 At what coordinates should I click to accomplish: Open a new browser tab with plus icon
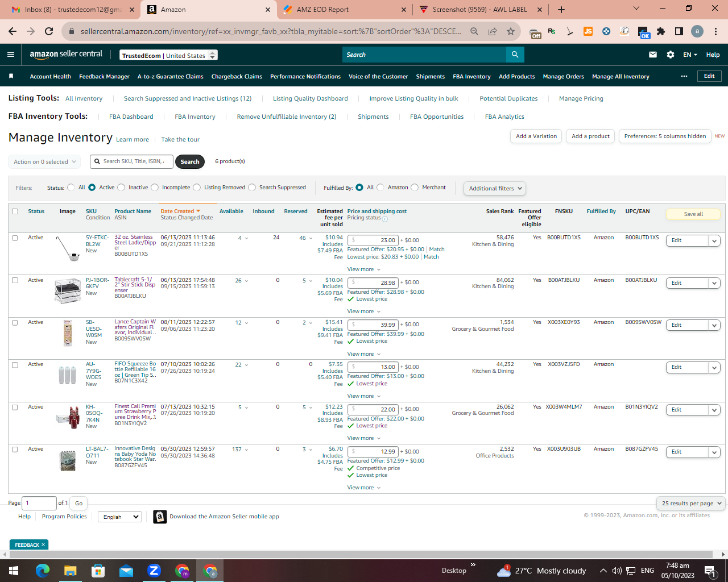[561, 10]
